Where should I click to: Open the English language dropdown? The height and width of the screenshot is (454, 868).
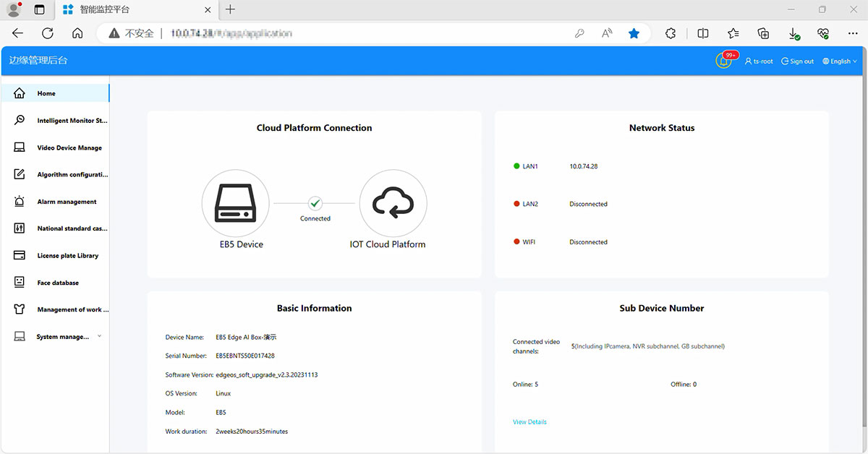click(x=839, y=61)
